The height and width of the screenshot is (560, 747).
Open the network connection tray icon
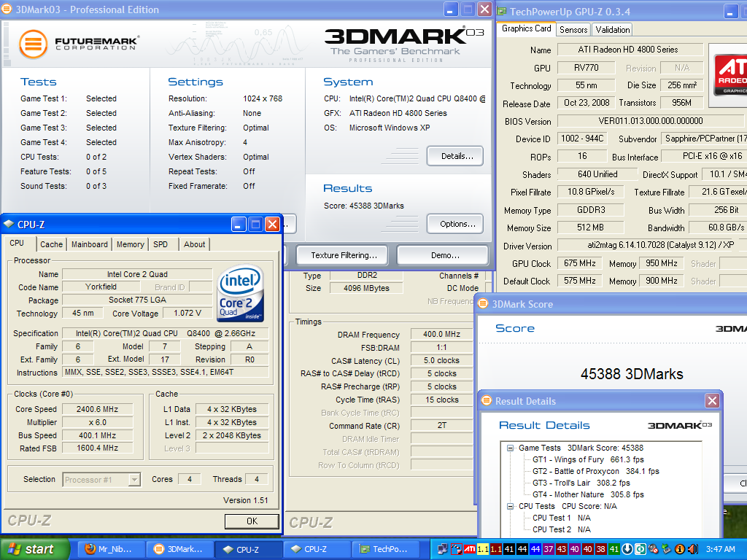coord(443,549)
